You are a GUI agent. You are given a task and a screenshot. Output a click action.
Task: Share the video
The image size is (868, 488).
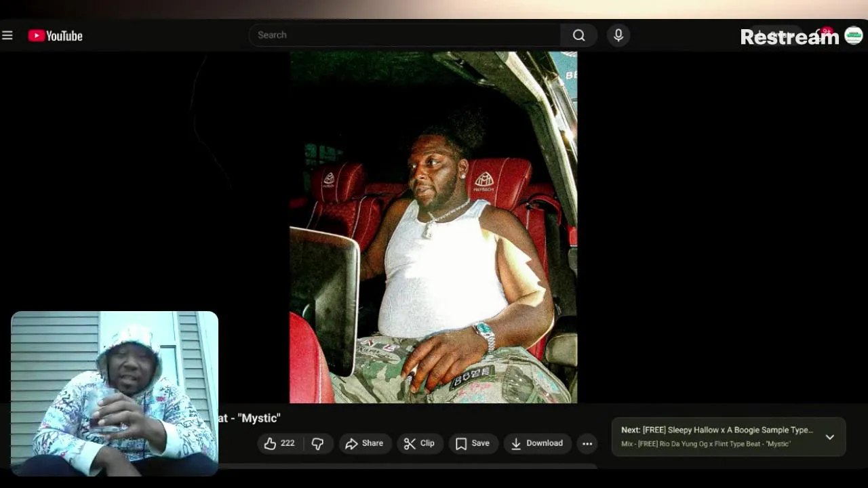pos(364,443)
